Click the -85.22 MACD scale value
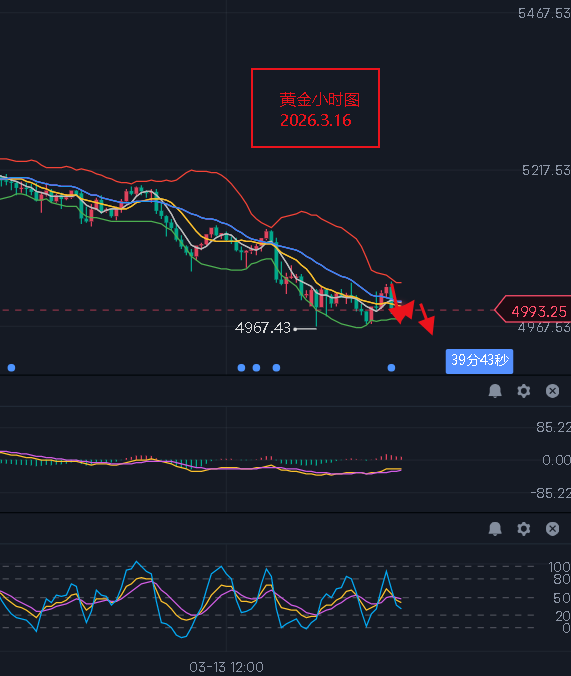Screen dimensions: 571x676 pos(551,493)
